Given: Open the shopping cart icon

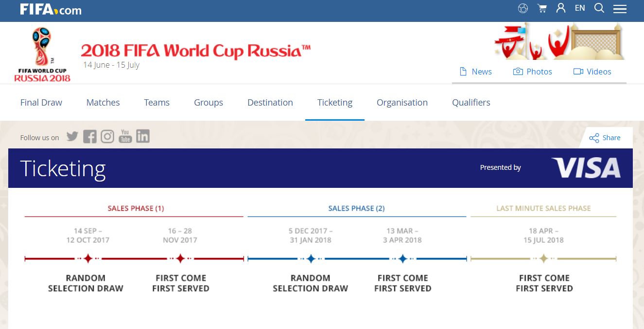Looking at the screenshot, I should coord(542,8).
